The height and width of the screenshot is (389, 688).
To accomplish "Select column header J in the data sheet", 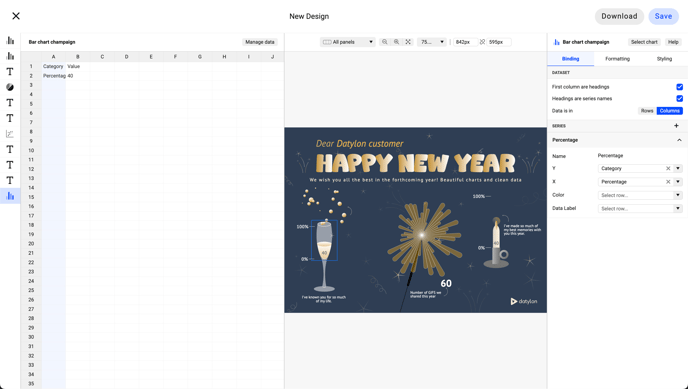I will (272, 57).
